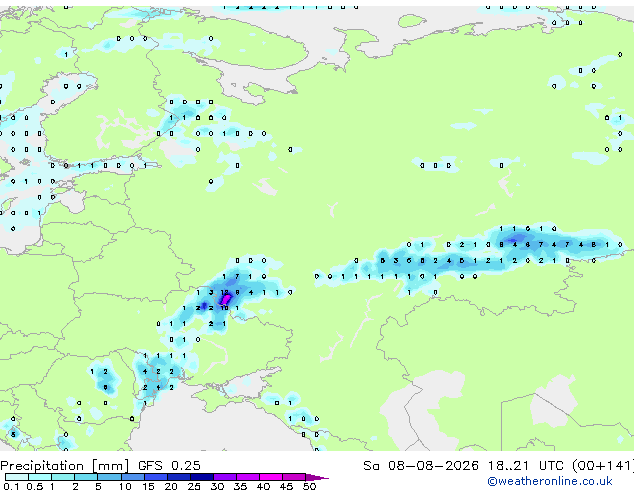
Task: Select the 0.5–1 mm legend color swatch
Action: (x=40, y=477)
